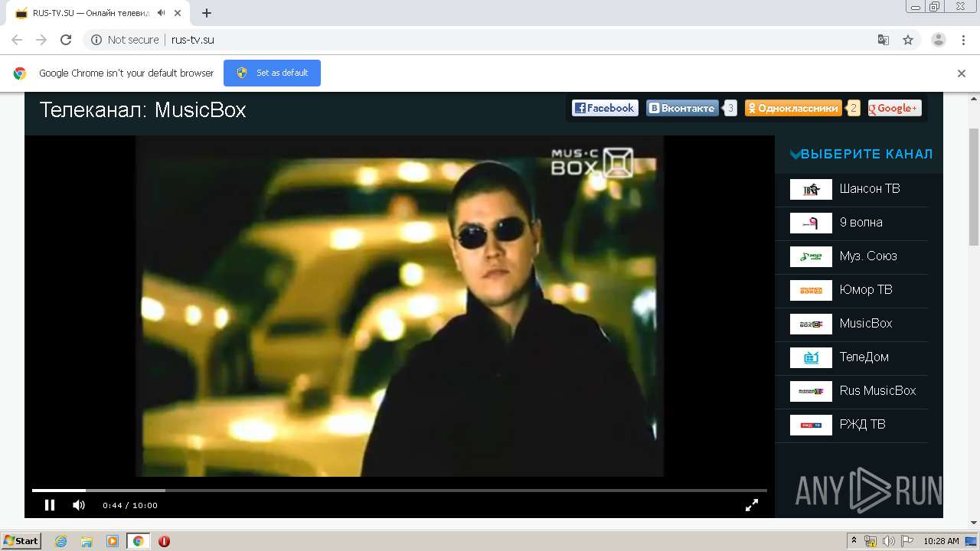
Task: Bookmark this page with the star
Action: click(x=908, y=40)
